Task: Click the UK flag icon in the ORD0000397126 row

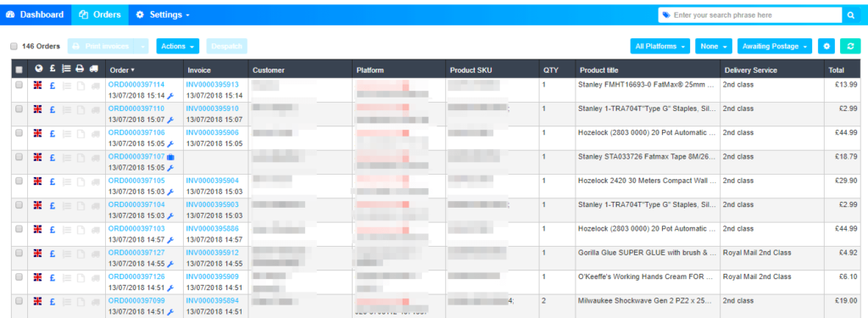Action: (x=37, y=277)
